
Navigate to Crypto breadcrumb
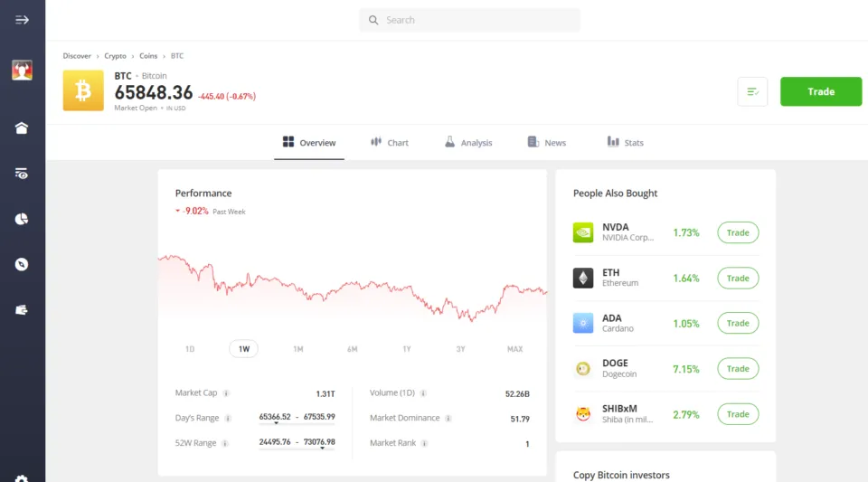tap(115, 56)
